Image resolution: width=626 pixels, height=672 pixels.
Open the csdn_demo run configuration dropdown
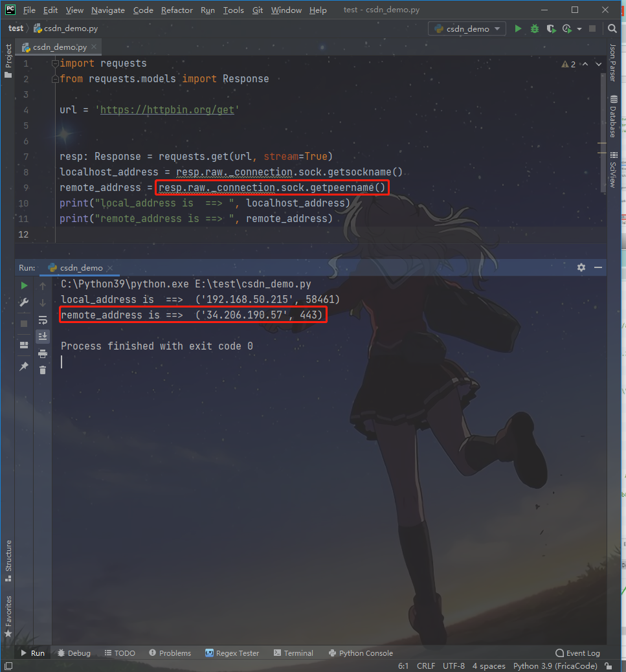click(x=467, y=28)
